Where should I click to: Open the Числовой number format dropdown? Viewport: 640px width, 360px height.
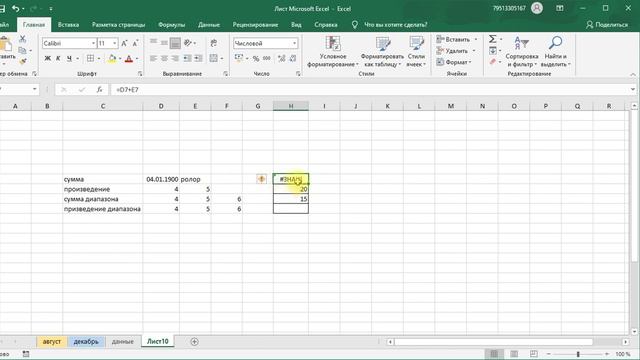coord(294,43)
